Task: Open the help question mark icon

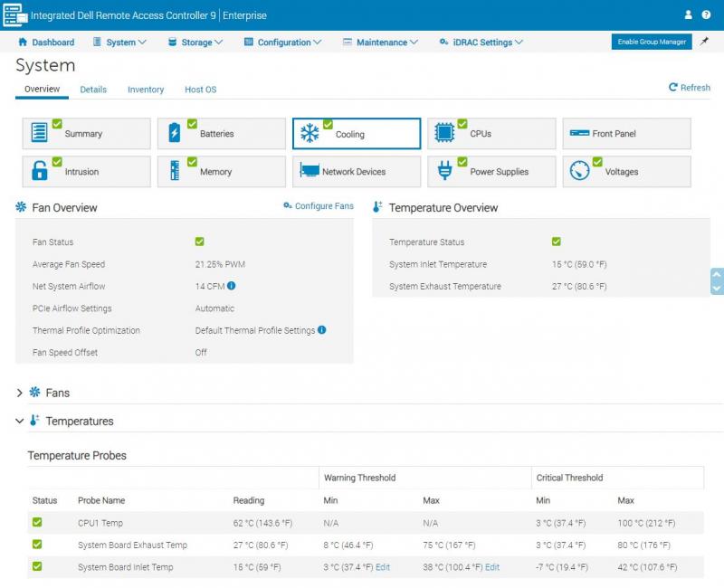Action: click(707, 14)
